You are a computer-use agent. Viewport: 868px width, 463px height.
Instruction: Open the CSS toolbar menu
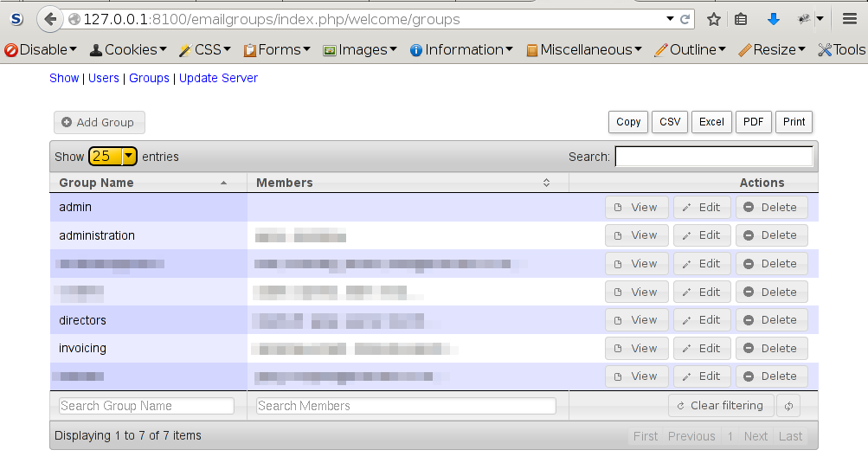pos(205,50)
